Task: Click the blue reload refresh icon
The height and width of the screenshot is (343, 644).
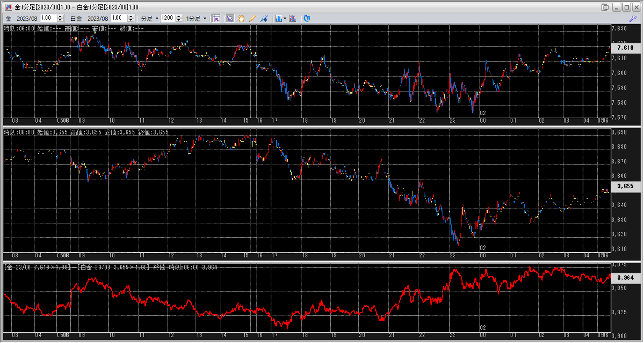Action: tap(307, 18)
